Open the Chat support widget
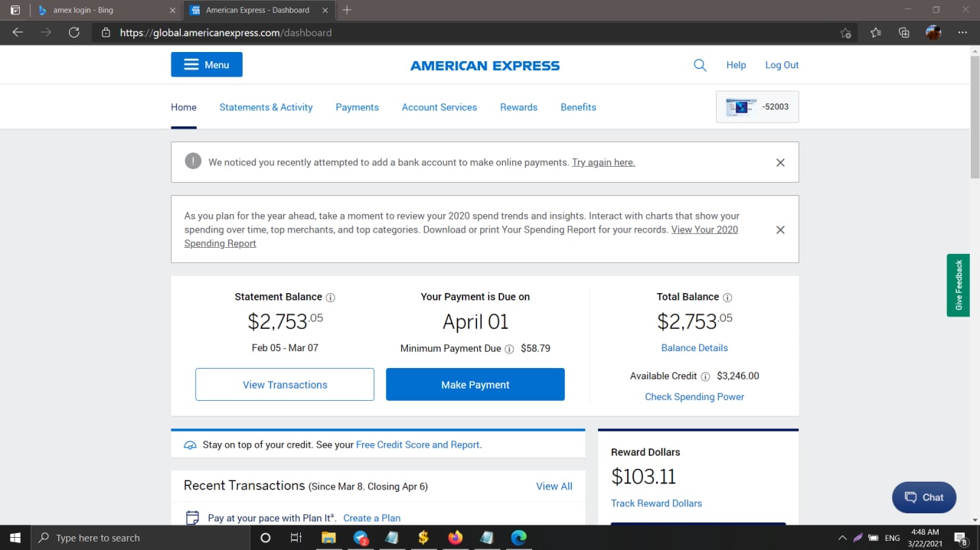The width and height of the screenshot is (980, 550). (x=923, y=497)
